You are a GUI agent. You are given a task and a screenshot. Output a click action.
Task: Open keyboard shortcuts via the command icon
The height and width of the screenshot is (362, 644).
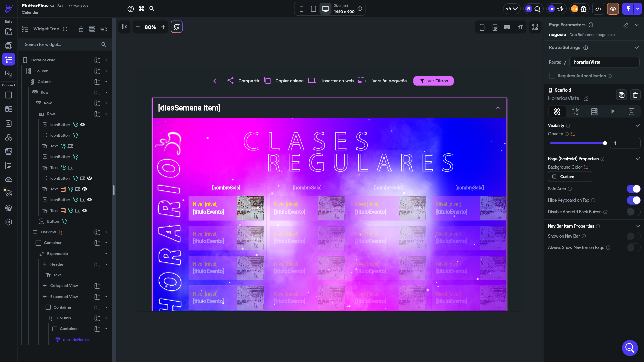tap(141, 9)
